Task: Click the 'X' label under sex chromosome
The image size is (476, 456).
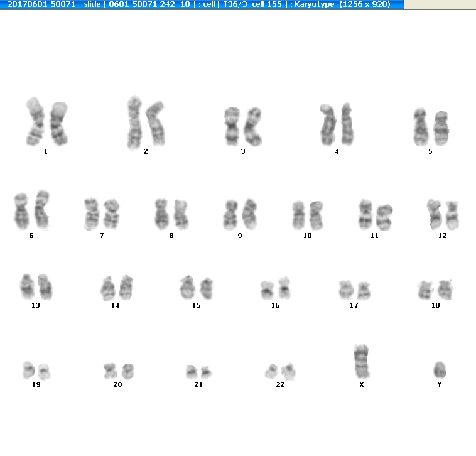Action: [x=362, y=384]
